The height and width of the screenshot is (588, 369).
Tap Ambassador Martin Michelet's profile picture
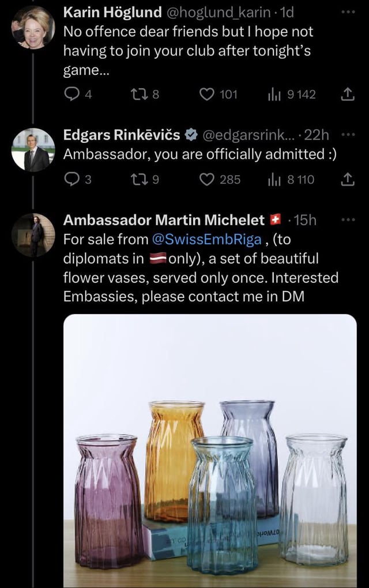(33, 235)
